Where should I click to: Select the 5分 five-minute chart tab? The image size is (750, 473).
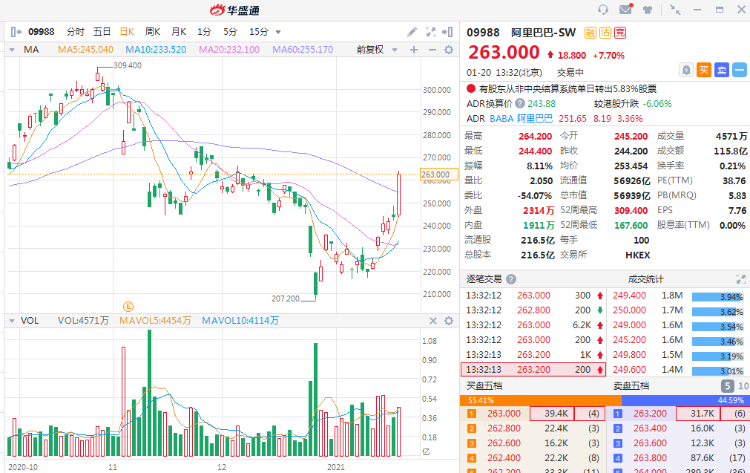point(230,31)
